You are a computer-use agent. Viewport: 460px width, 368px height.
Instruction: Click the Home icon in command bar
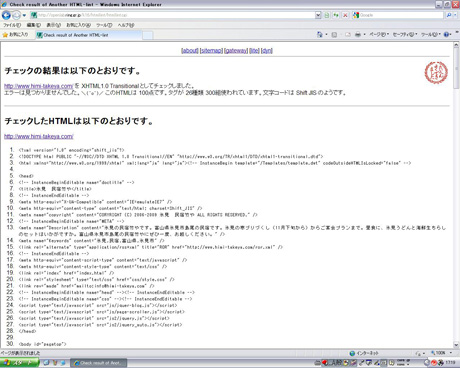click(x=320, y=34)
